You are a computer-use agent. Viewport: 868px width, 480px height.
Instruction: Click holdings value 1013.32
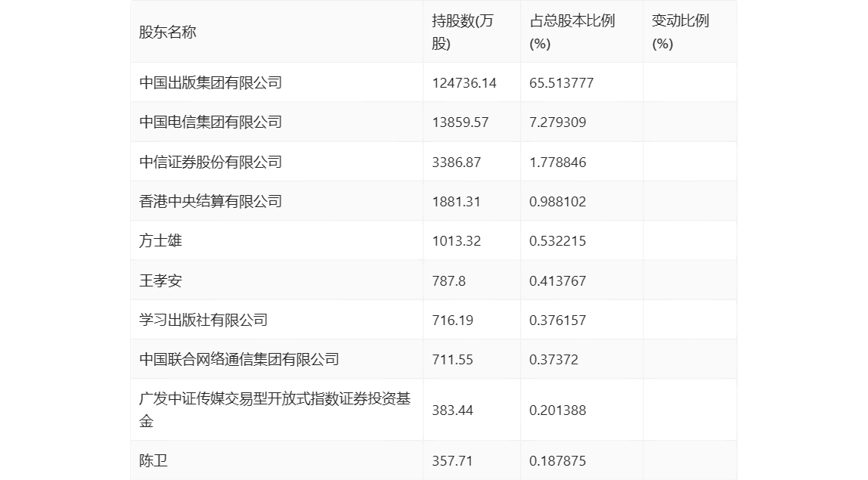457,241
